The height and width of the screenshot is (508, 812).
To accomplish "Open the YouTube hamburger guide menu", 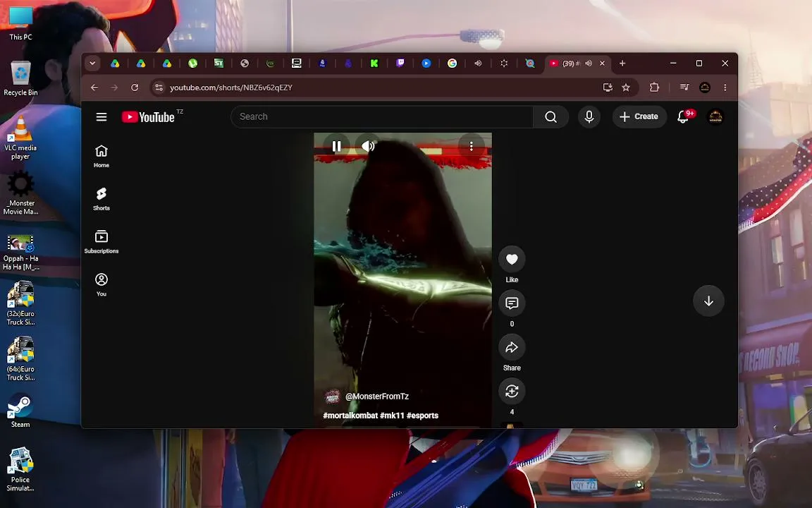I will [x=101, y=116].
